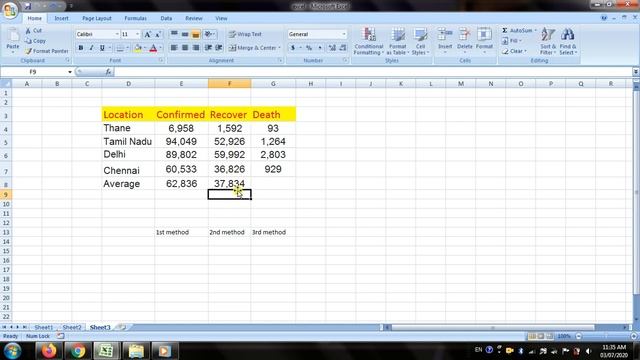Apply accounting dollar format

293,48
